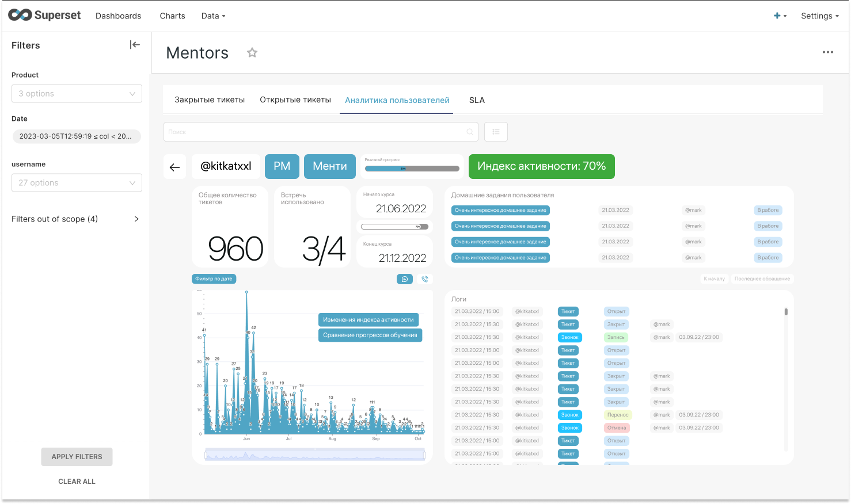The height and width of the screenshot is (504, 851).
Task: Open the three-dot dashboard options menu
Action: pos(828,52)
